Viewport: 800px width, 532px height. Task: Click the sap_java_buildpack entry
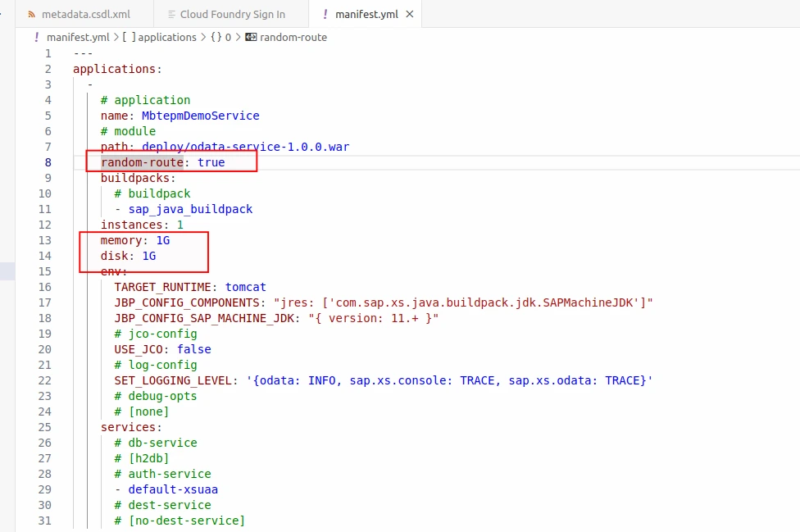point(190,209)
